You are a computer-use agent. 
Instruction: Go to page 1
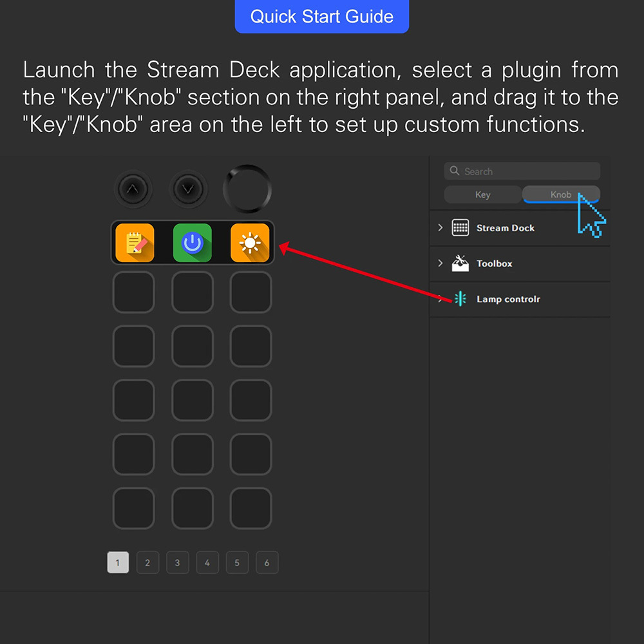tap(118, 562)
